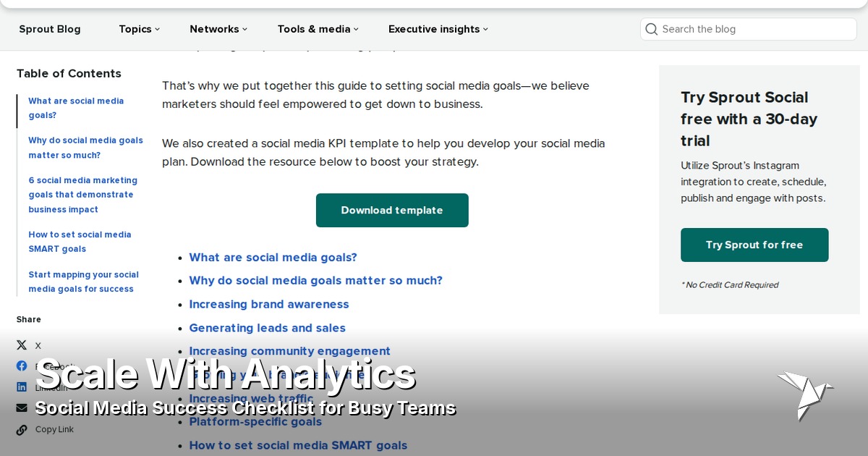
Task: Click the Try Sprout Social free trial heading
Action: coord(749,119)
